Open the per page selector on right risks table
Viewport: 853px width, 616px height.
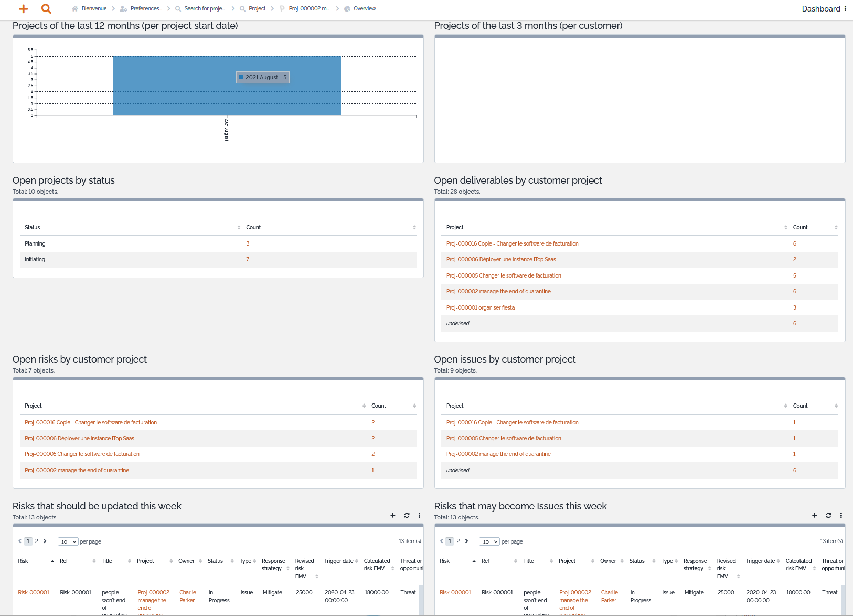[489, 541]
